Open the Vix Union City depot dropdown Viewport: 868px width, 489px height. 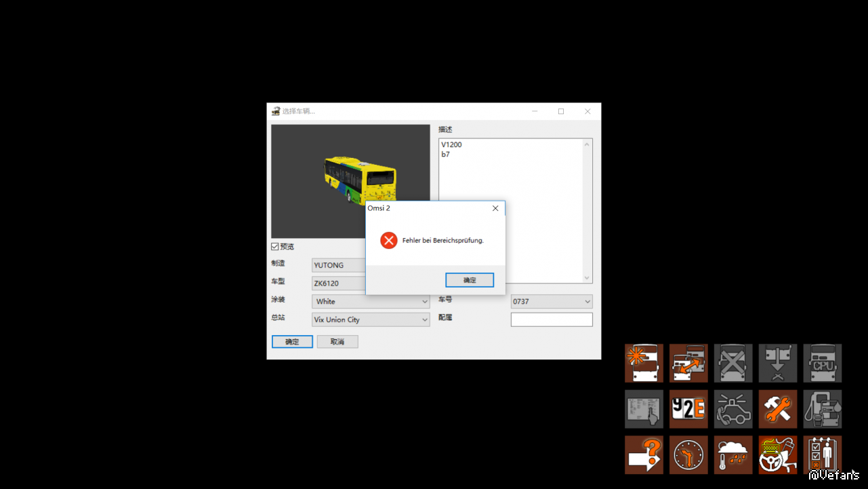(371, 319)
